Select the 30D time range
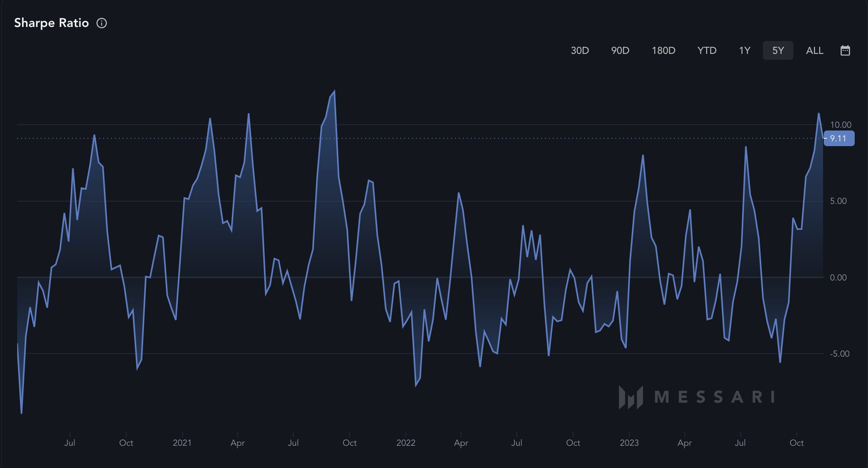 [x=580, y=50]
